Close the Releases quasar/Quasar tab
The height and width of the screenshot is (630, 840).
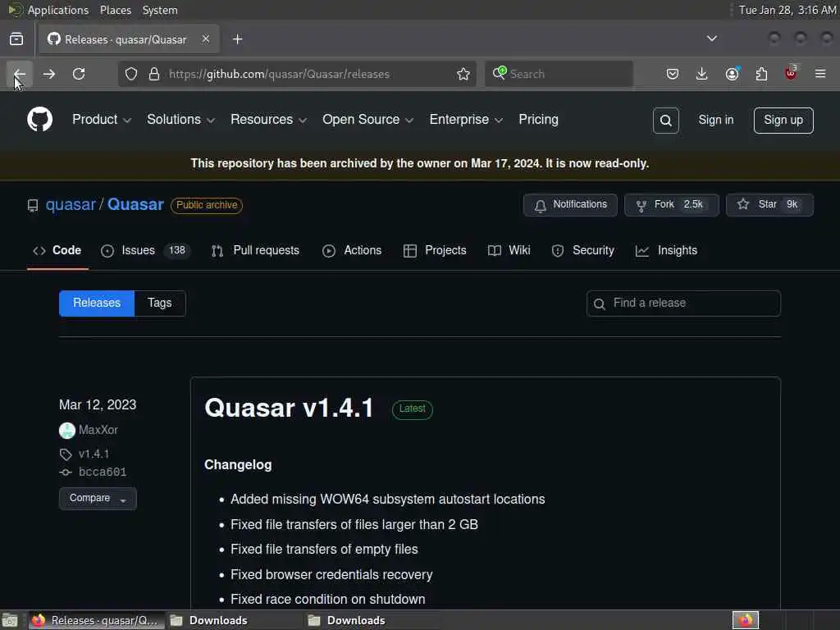[206, 39]
